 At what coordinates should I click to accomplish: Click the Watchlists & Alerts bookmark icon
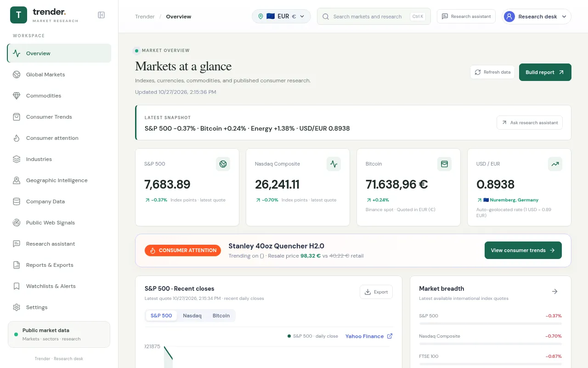pyautogui.click(x=17, y=286)
